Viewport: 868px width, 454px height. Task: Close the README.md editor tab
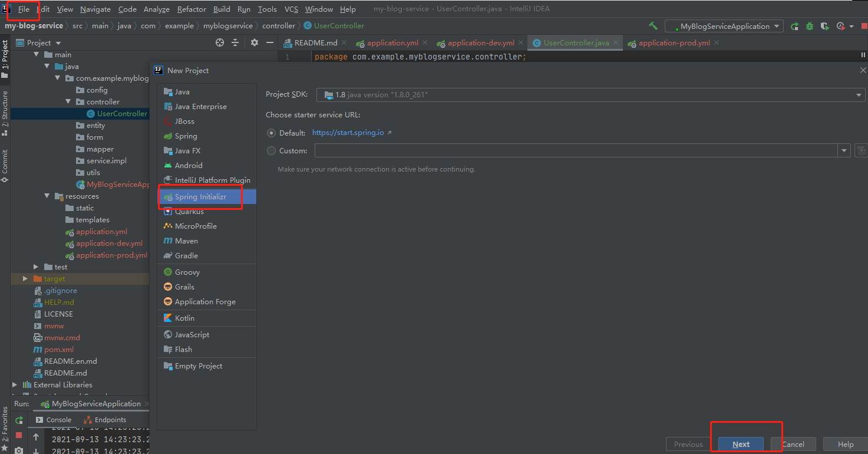[x=344, y=43]
